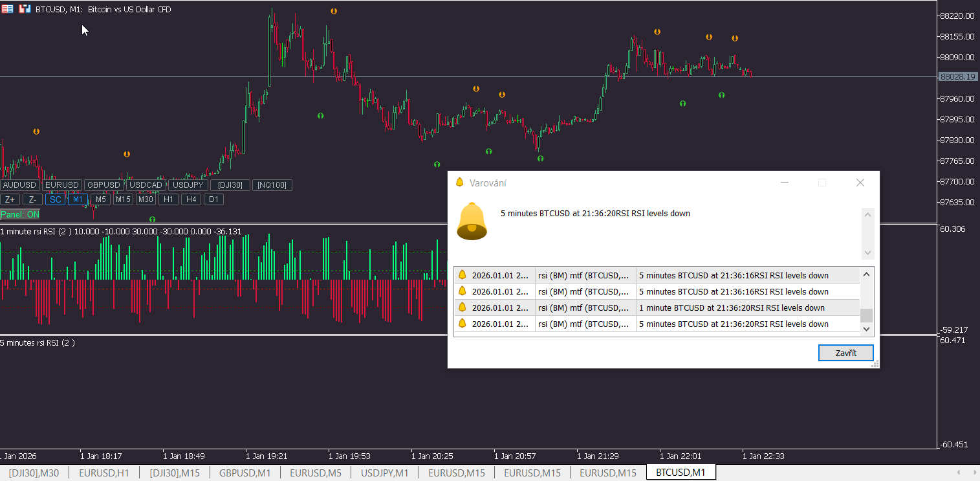
Task: Switch to the USDJPY,M1 chart tab
Action: tap(384, 473)
